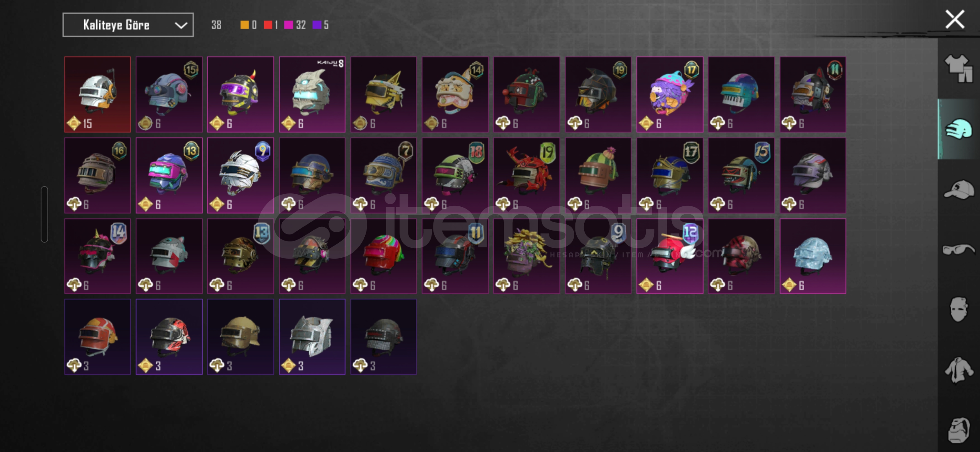Filter by the purple quality swatch
Image resolution: width=980 pixels, height=452 pixels.
317,25
